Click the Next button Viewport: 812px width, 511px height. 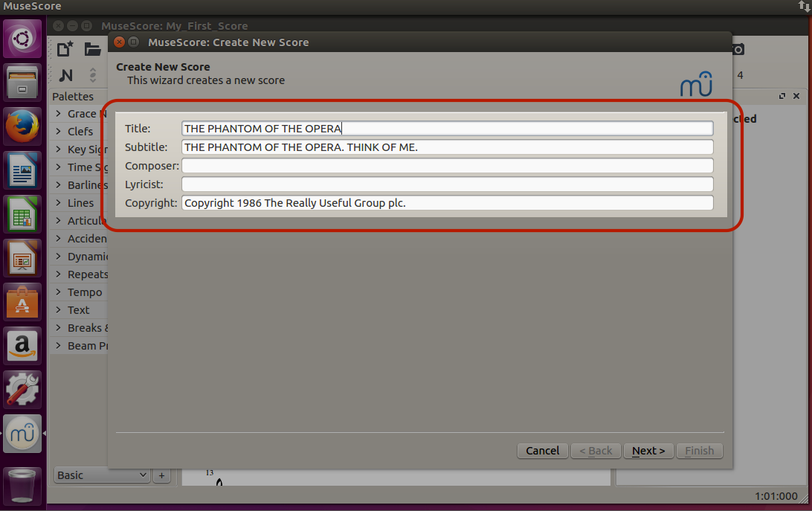coord(648,451)
